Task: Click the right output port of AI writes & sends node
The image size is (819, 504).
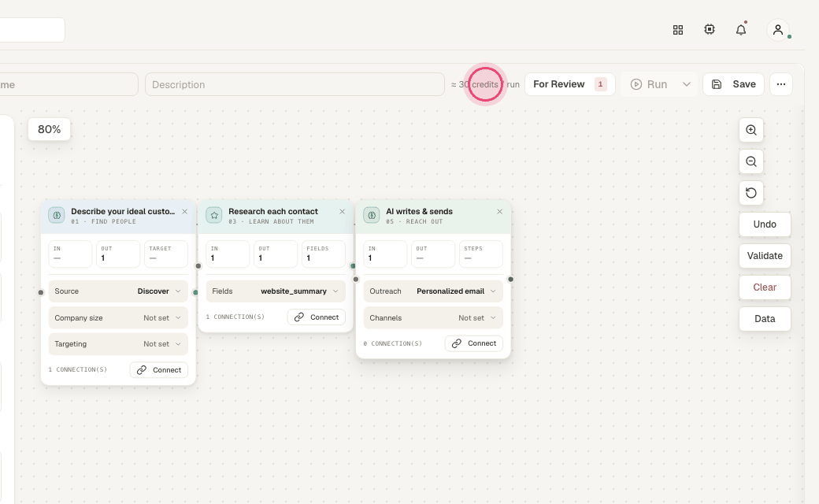Action: tap(511, 280)
